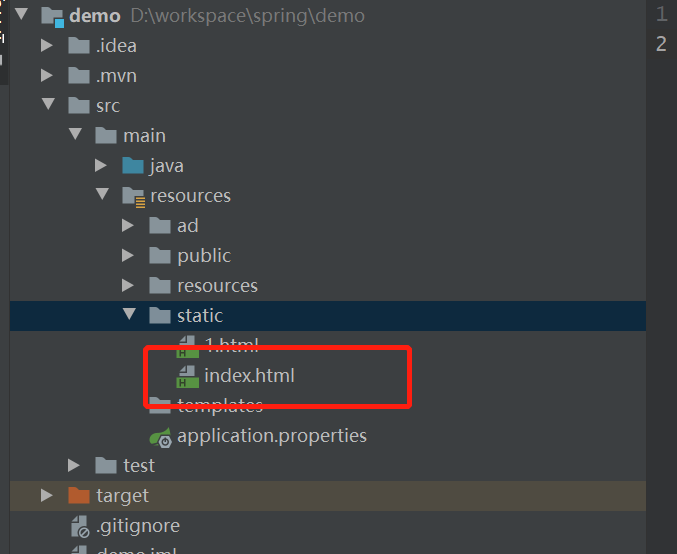Click the ad folder icon
677x554 pixels.
pos(160,225)
